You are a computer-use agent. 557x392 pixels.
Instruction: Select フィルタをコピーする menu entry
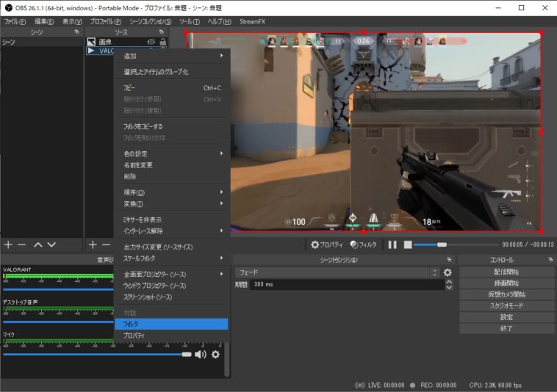point(171,126)
